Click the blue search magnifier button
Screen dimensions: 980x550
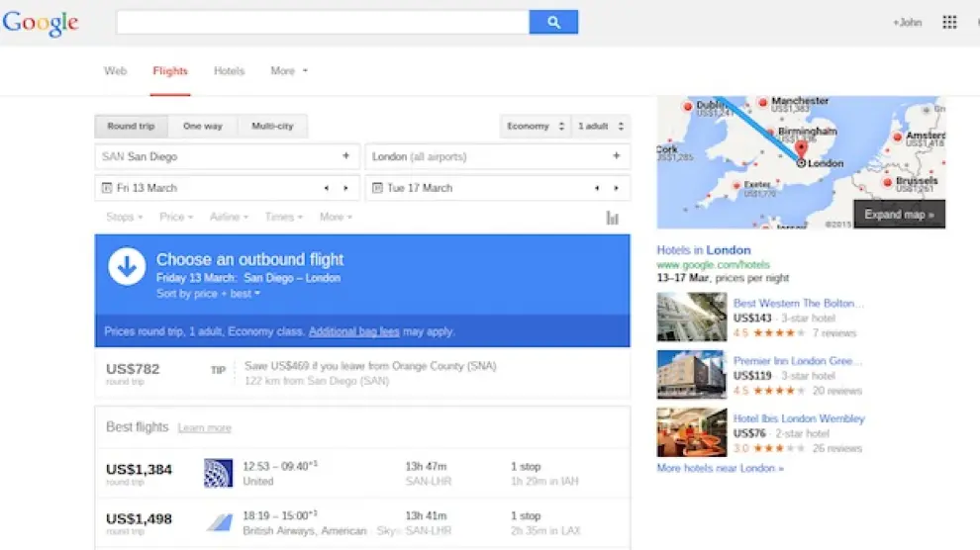553,22
